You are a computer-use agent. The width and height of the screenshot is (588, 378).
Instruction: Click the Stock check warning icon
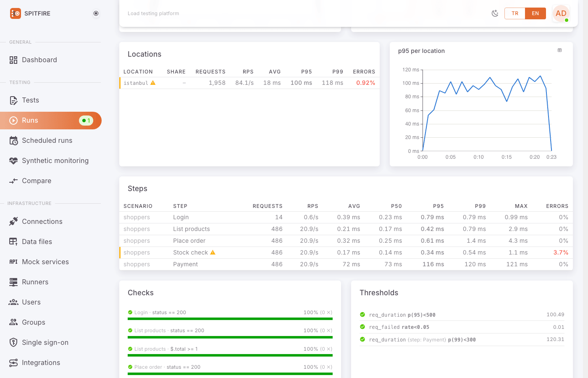tap(213, 252)
